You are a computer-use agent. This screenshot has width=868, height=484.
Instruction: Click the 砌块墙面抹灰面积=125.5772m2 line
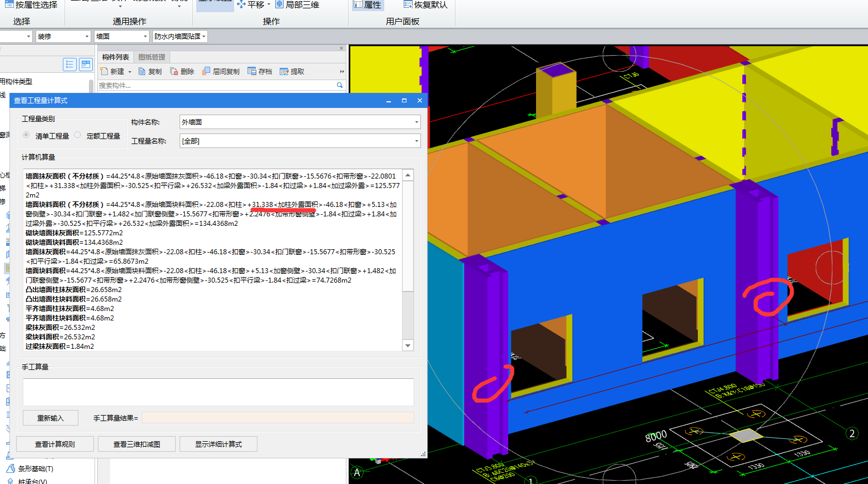(x=74, y=233)
